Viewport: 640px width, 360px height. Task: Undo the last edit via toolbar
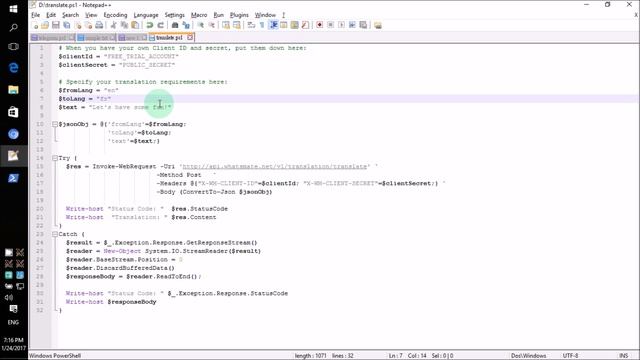[x=149, y=25]
